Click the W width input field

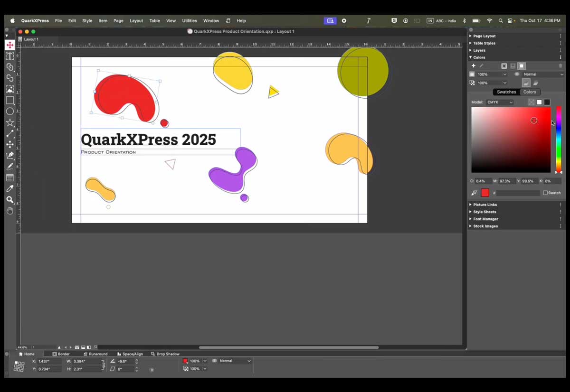[x=86, y=362]
